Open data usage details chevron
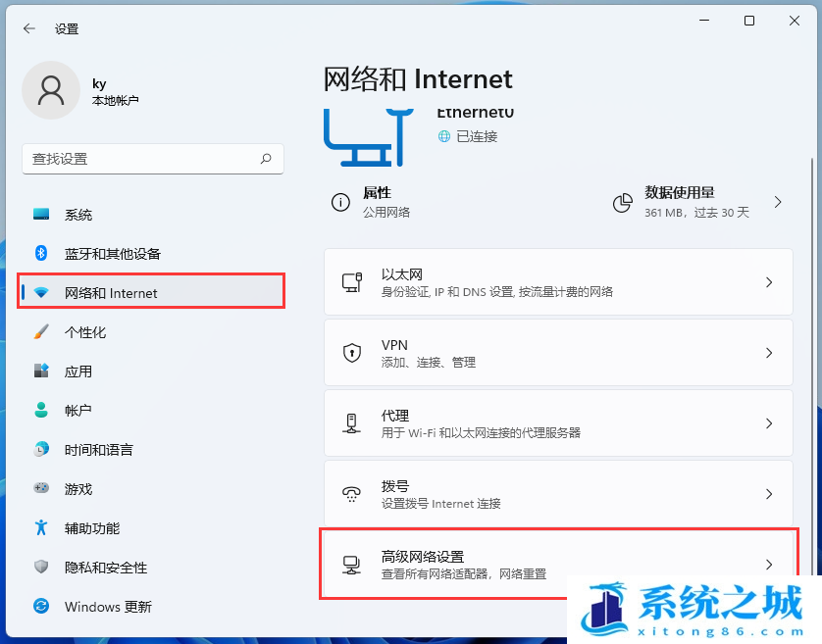822x644 pixels. click(x=778, y=202)
